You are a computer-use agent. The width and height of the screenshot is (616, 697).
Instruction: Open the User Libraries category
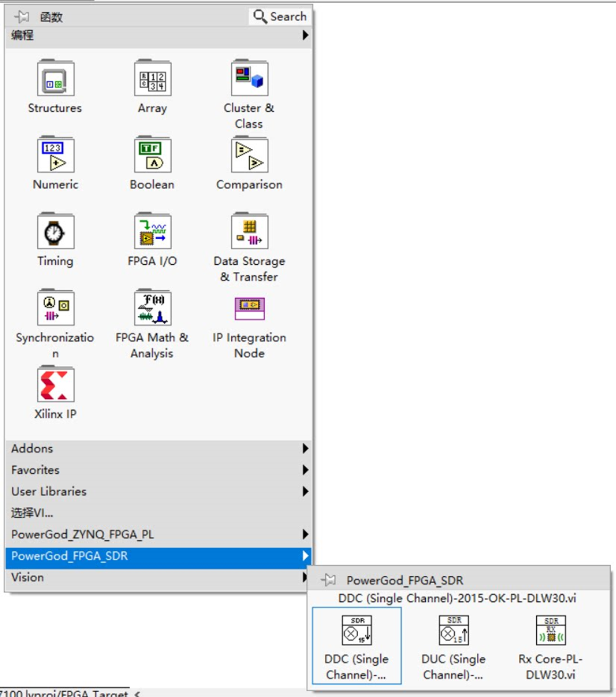tap(158, 491)
